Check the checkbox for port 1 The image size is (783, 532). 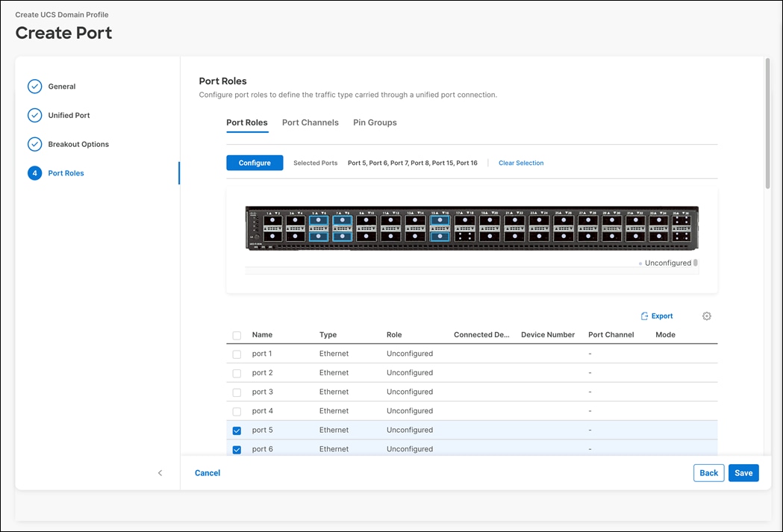click(x=237, y=354)
